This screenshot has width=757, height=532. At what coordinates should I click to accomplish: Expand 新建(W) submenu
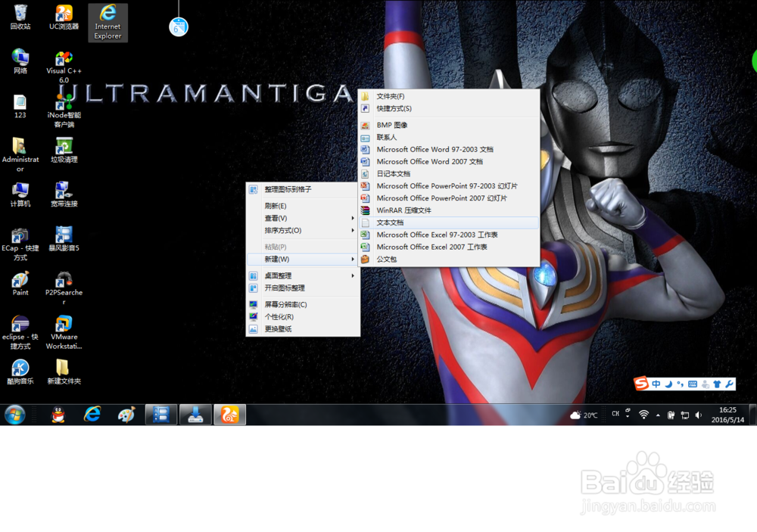click(x=304, y=260)
